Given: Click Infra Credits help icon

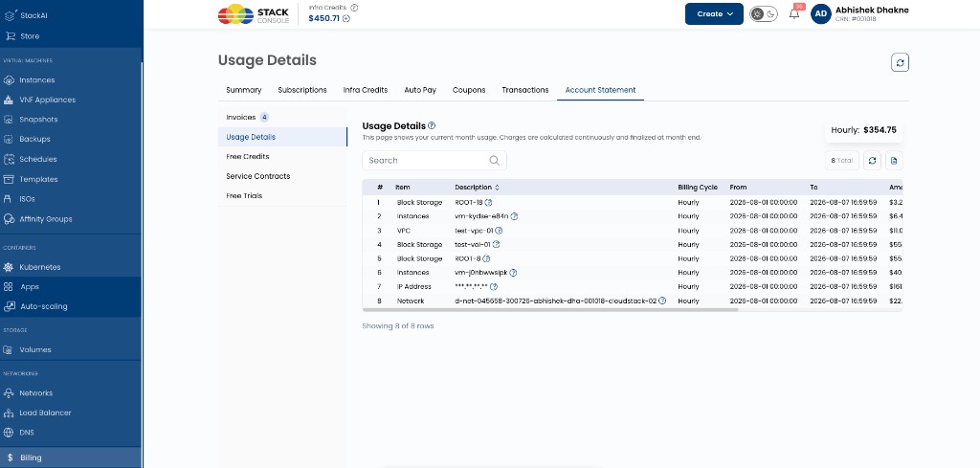Looking at the screenshot, I should 354,8.
